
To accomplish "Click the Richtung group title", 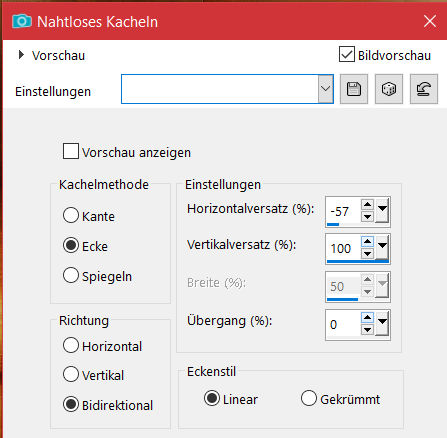I will (x=84, y=321).
